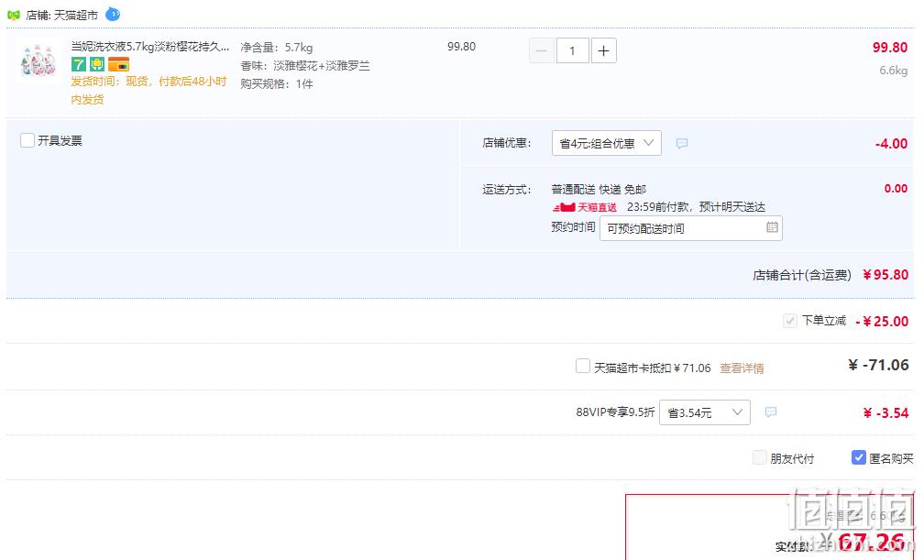Decrease quantity with the minus button

542,50
